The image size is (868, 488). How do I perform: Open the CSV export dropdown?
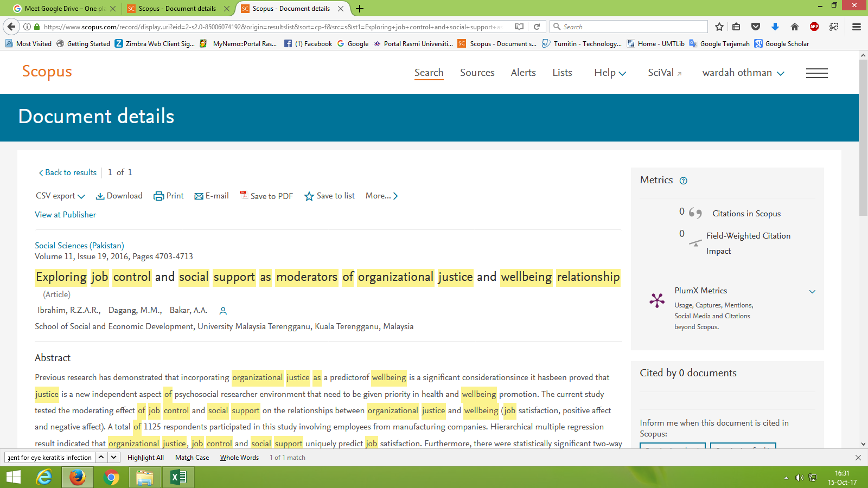point(60,196)
